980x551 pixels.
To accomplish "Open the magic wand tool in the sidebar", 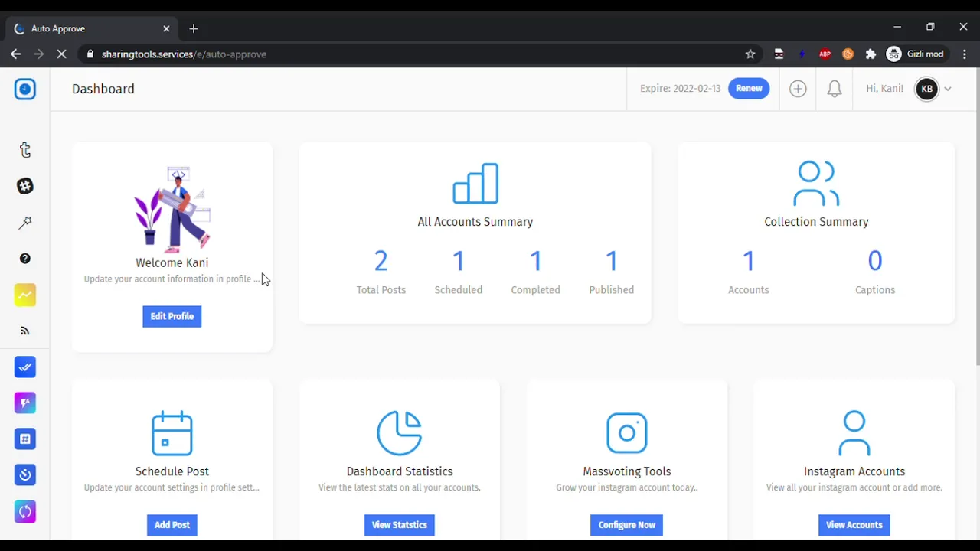I will 25,223.
